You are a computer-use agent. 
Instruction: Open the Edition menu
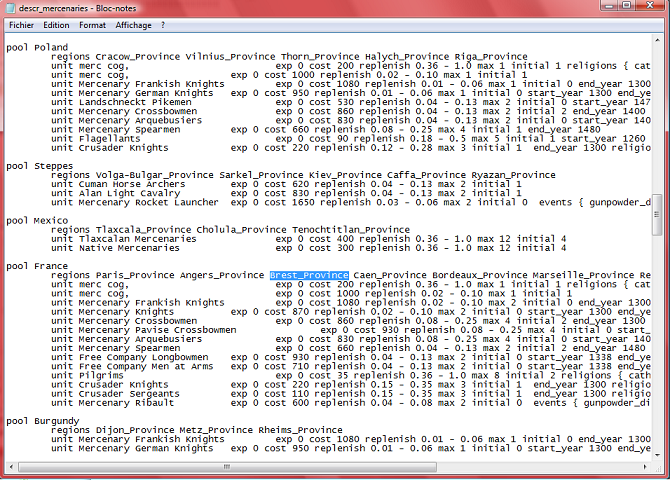click(56, 25)
